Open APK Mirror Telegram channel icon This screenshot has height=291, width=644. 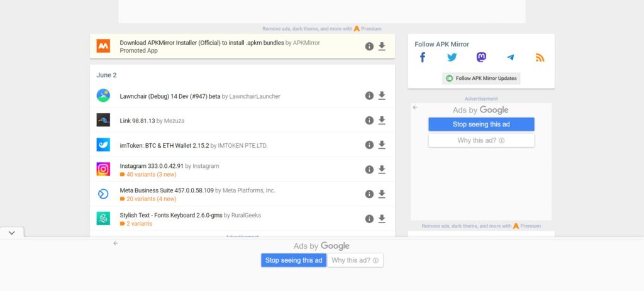pyautogui.click(x=511, y=57)
